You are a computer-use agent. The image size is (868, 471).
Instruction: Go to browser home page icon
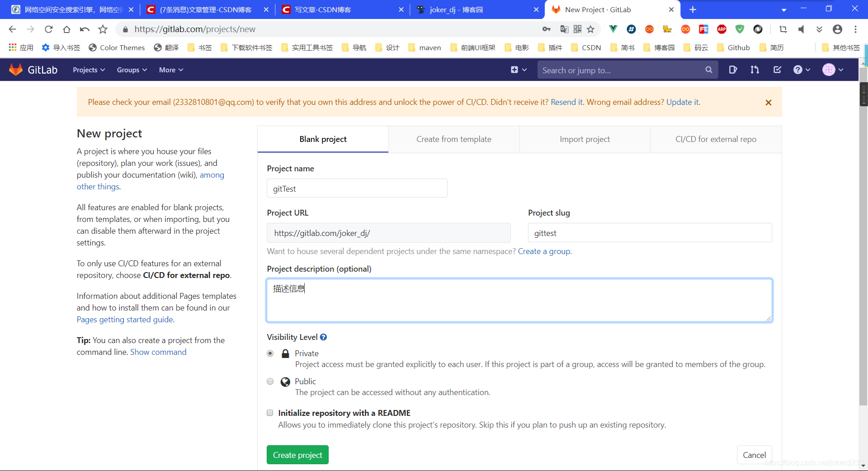(x=66, y=29)
